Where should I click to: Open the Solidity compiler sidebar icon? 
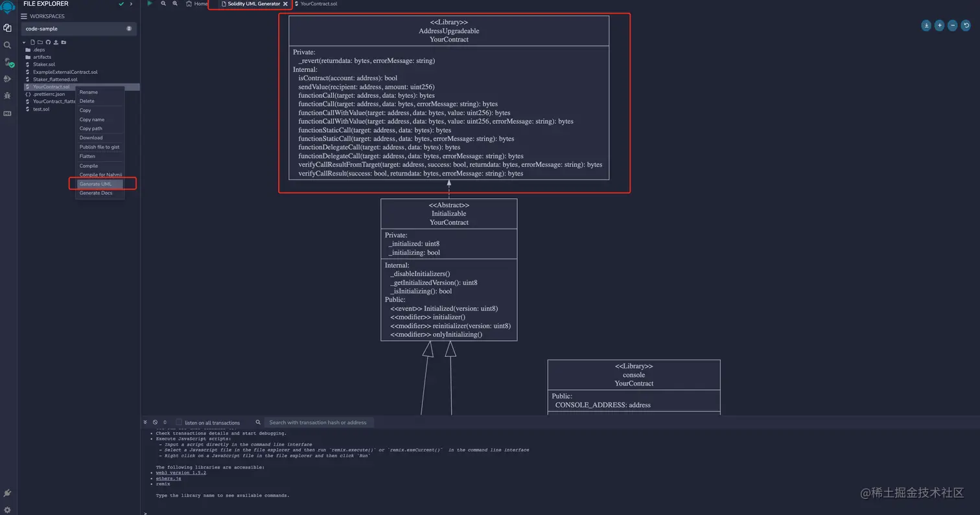8,62
